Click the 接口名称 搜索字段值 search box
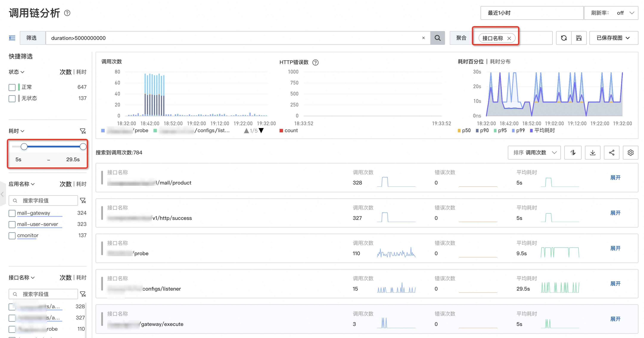The width and height of the screenshot is (644, 338). pyautogui.click(x=43, y=294)
